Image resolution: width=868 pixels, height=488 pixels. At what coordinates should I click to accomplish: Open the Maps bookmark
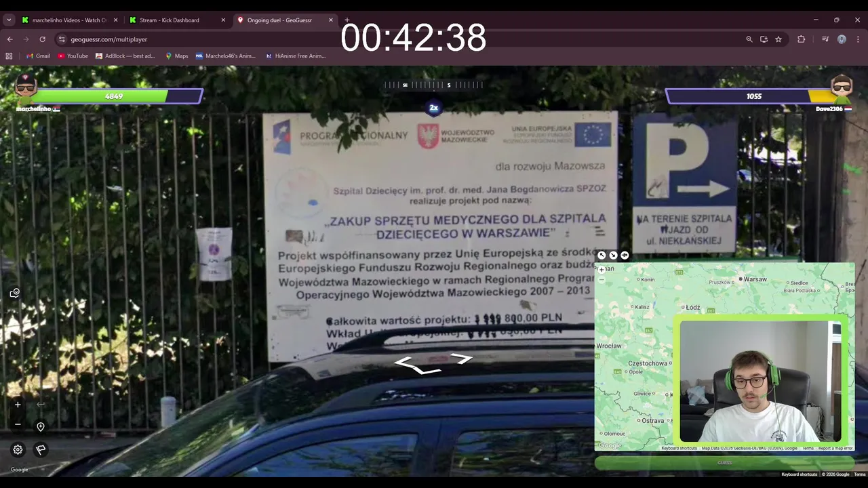(177, 56)
